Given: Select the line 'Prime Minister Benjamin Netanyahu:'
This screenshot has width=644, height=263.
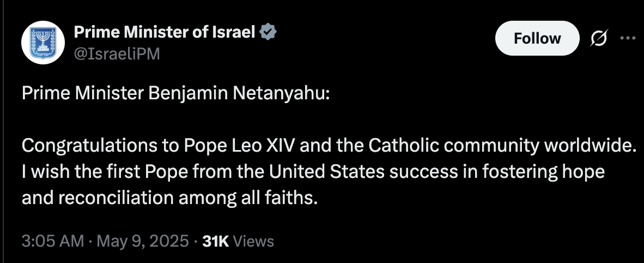Looking at the screenshot, I should coord(176,94).
